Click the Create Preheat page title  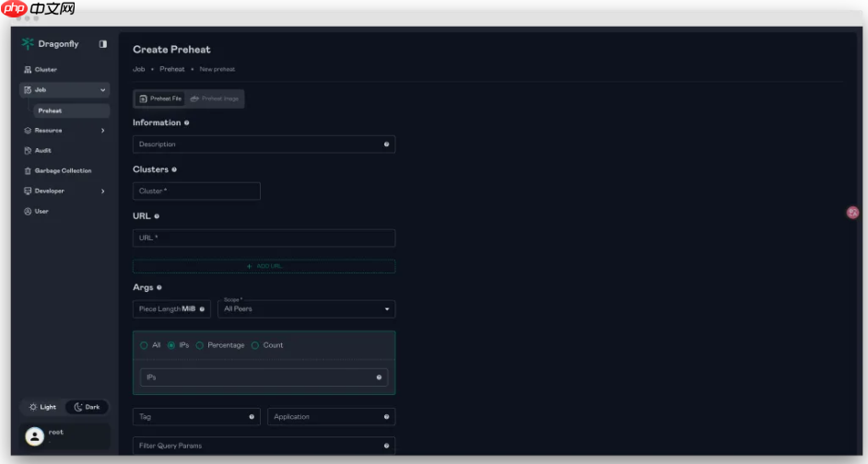coord(171,50)
